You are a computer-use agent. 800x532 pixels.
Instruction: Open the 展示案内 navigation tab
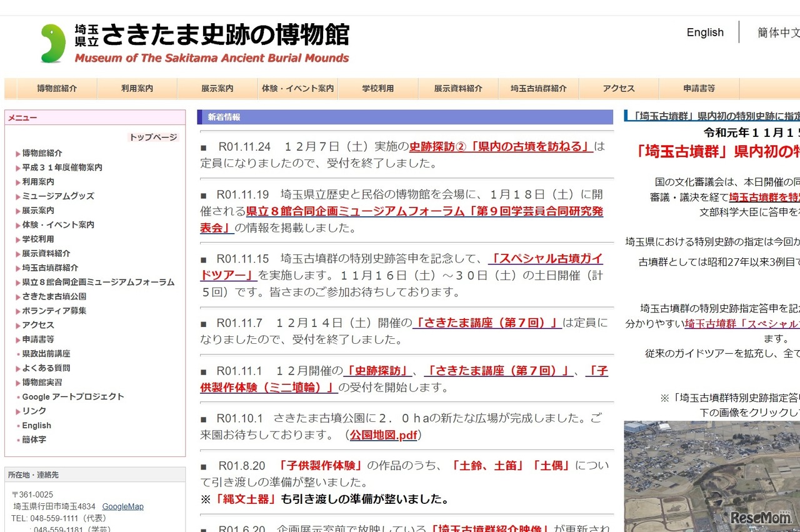click(x=216, y=88)
